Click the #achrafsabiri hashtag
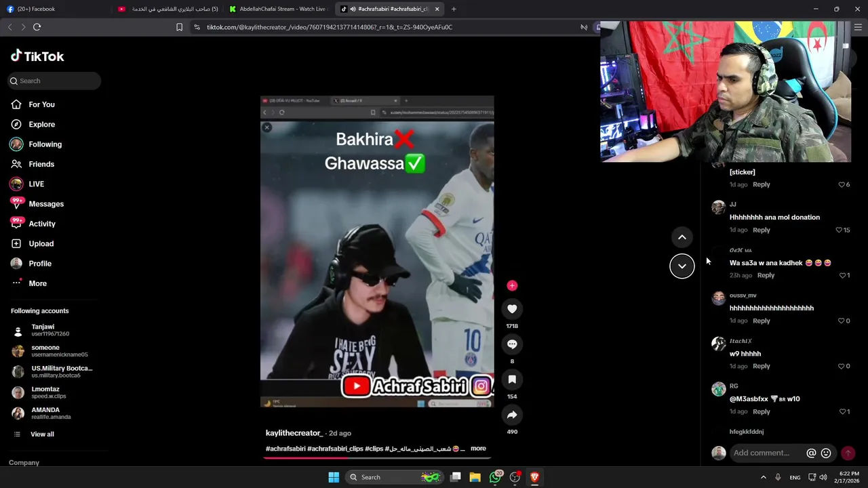The height and width of the screenshot is (488, 868). (x=285, y=449)
